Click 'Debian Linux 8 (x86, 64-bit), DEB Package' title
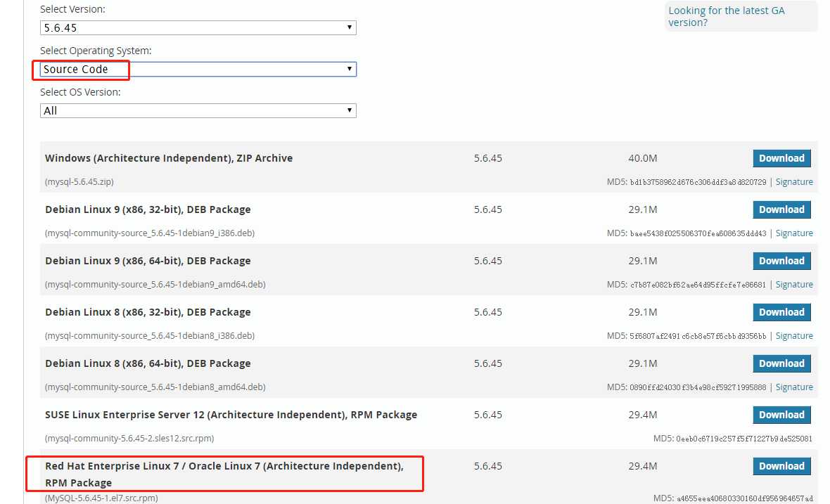This screenshot has height=504, width=830. click(148, 363)
